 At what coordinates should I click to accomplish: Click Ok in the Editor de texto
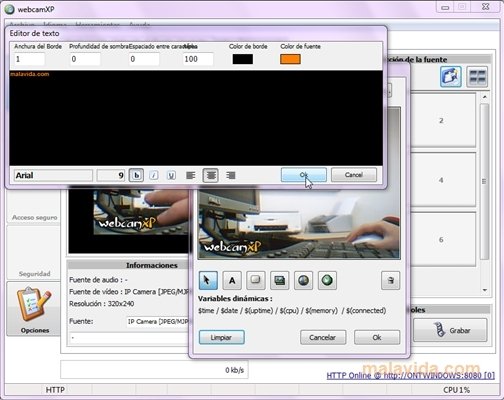[x=303, y=175]
